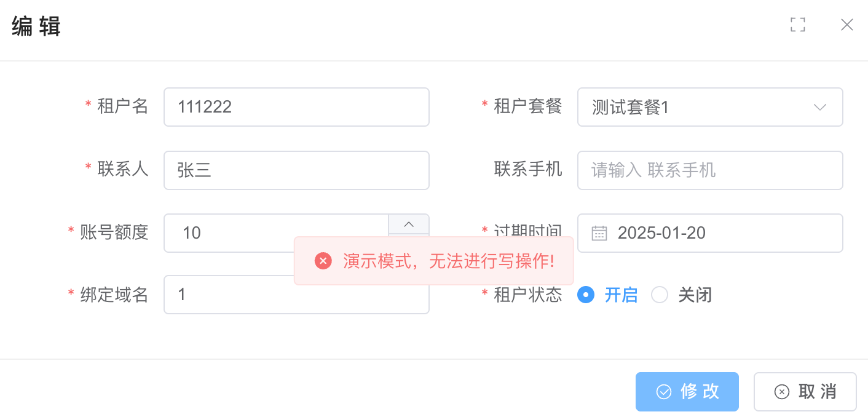Click the down chevron in 租户套餐
The width and height of the screenshot is (868, 417).
click(x=819, y=107)
